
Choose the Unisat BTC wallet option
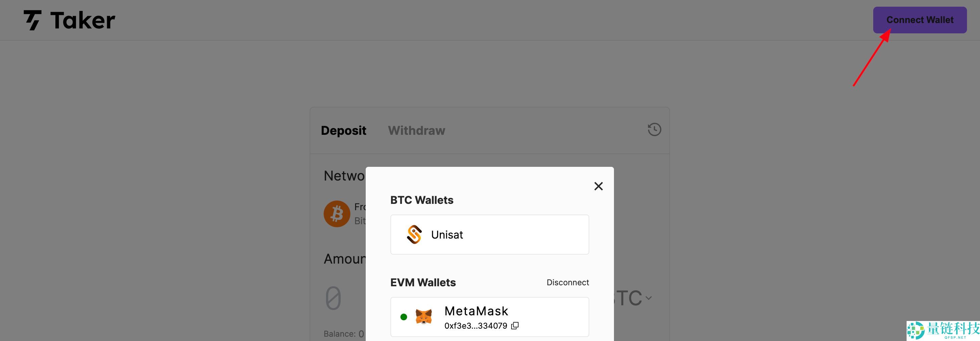click(x=489, y=235)
